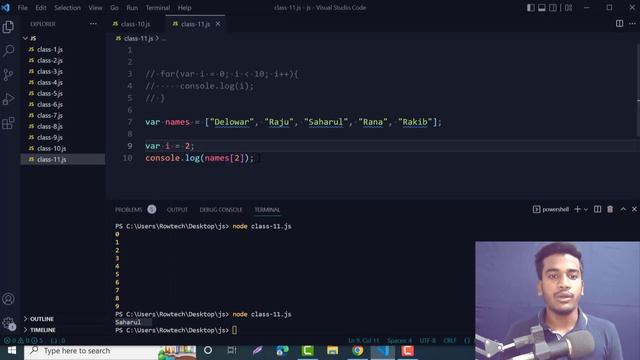Maximize the panel size chevron

[x=623, y=209]
